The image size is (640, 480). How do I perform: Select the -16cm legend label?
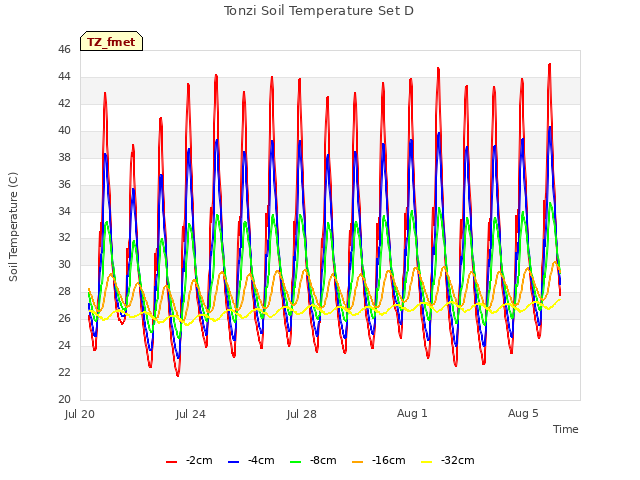coord(389,460)
